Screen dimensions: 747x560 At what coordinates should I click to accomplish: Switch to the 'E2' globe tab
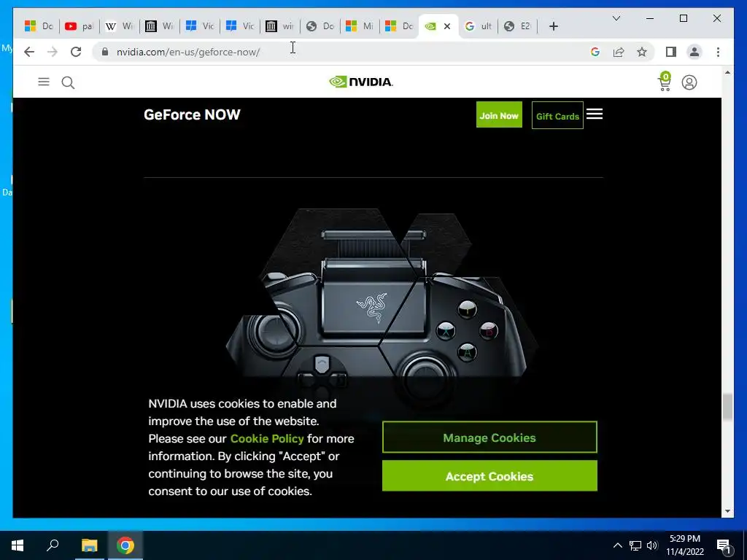[x=517, y=26]
